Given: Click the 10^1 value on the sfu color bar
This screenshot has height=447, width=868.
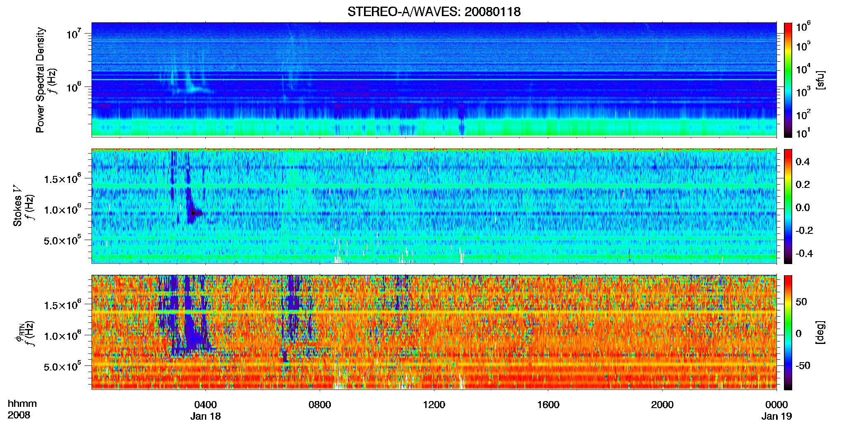Looking at the screenshot, I should tap(803, 132).
